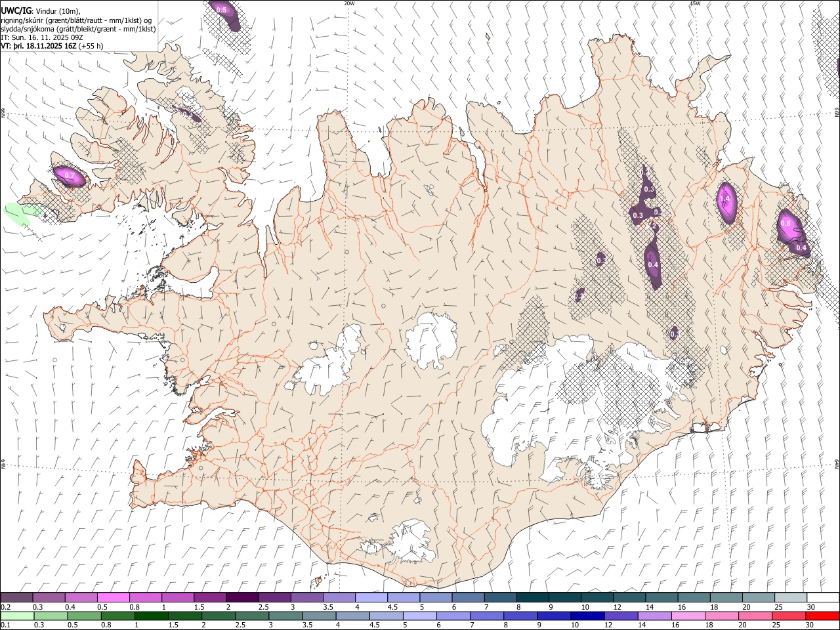Select rain scale swatch between 25 and 30
This screenshot has width=840, height=630.
(x=789, y=616)
